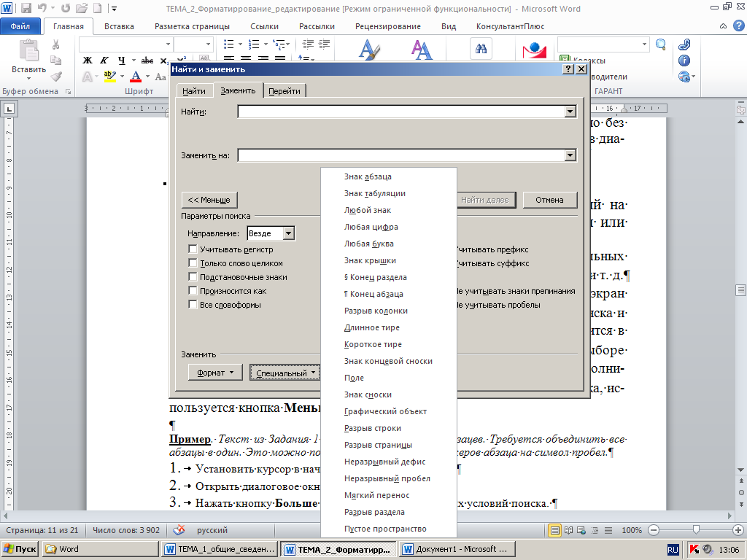Click the chain link icon in Garant group
The height and width of the screenshot is (560, 747).
click(x=684, y=44)
